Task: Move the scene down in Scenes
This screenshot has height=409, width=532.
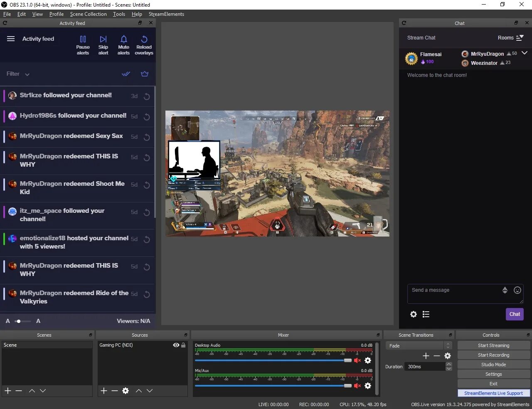Action: [x=43, y=391]
